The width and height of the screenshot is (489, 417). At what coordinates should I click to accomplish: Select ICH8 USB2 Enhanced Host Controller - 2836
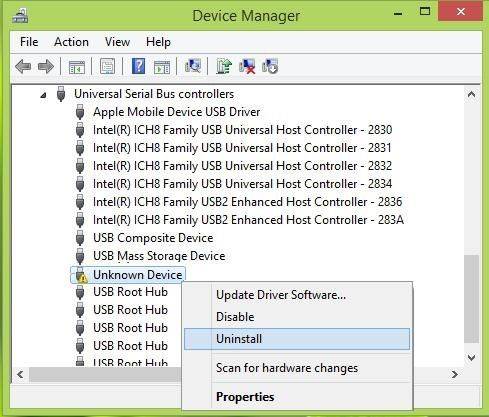click(248, 202)
